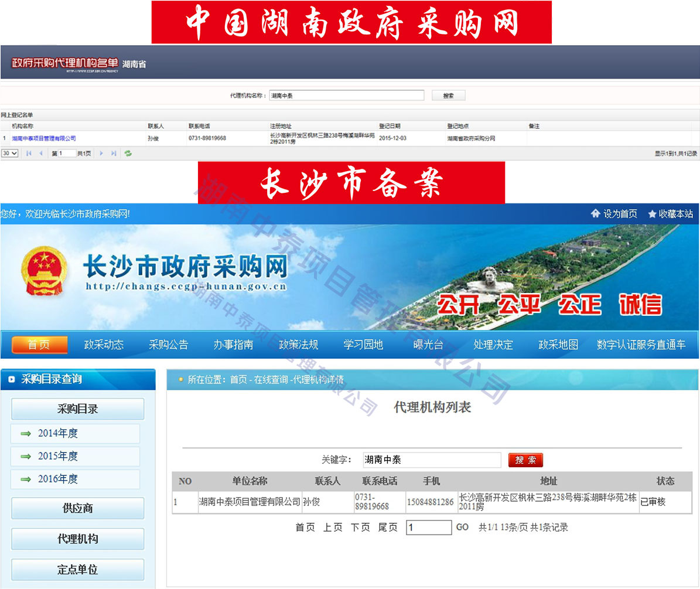Go to the 政策法规 navigation tab

click(298, 345)
